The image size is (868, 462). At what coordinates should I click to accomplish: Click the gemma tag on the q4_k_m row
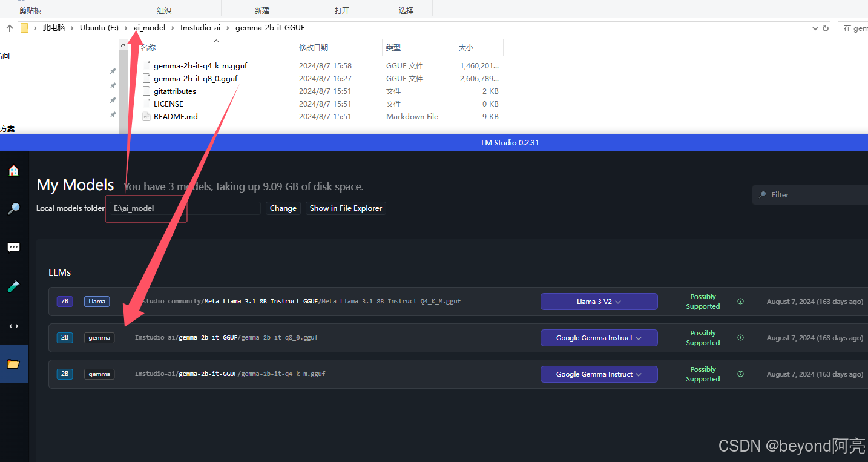coord(99,374)
